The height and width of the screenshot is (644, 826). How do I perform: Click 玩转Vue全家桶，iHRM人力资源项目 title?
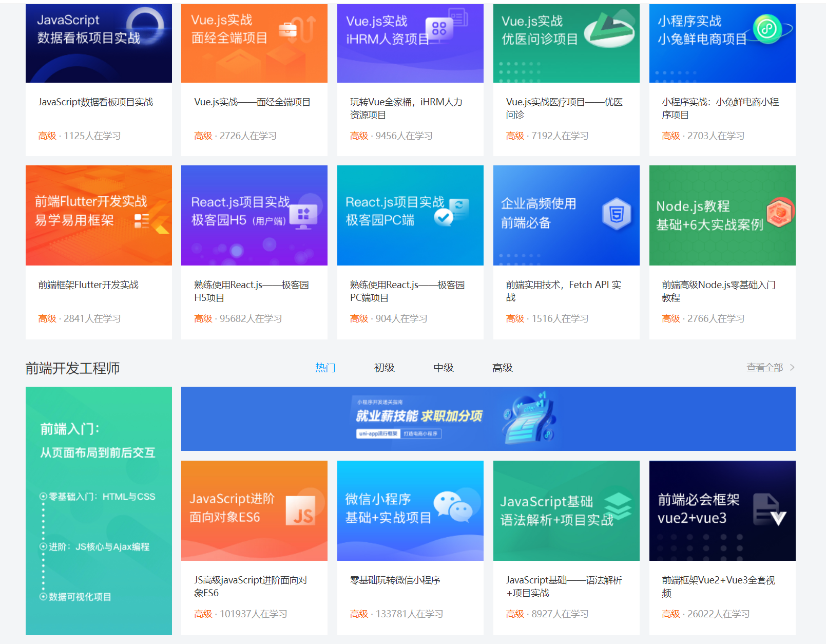click(x=406, y=108)
